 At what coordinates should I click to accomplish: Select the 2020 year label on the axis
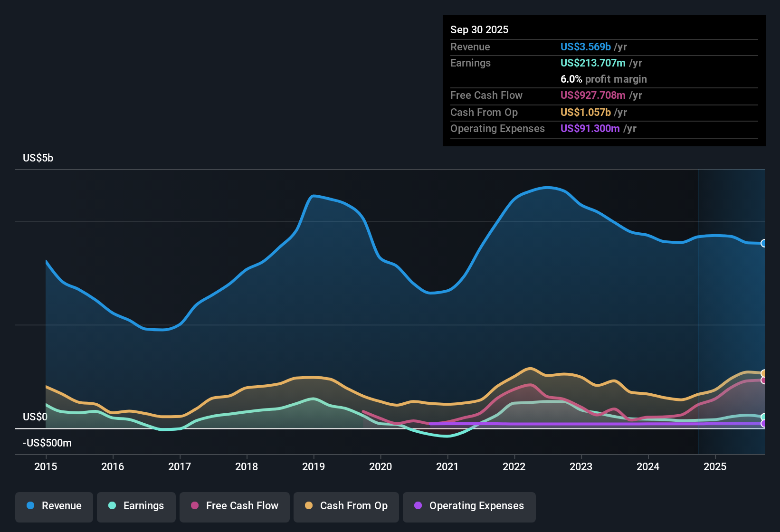click(380, 467)
